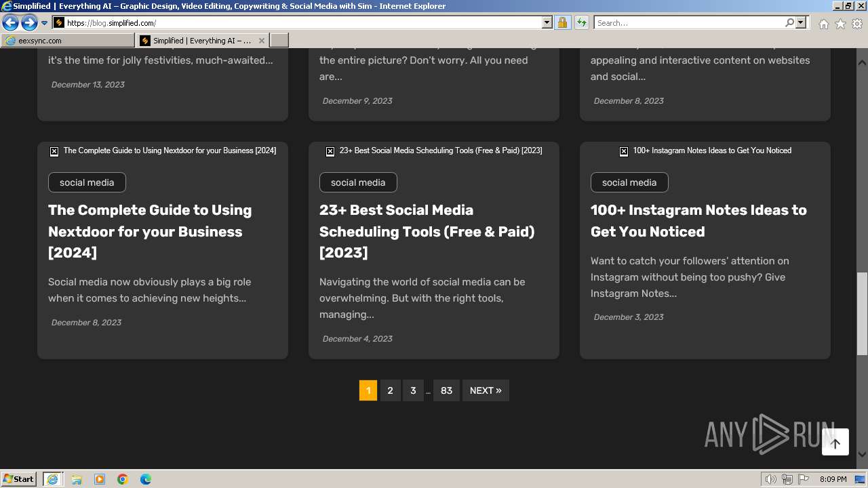Screen dimensions: 868x488
Task: Click the scrollbar down arrow
Action: pyautogui.click(x=862, y=454)
